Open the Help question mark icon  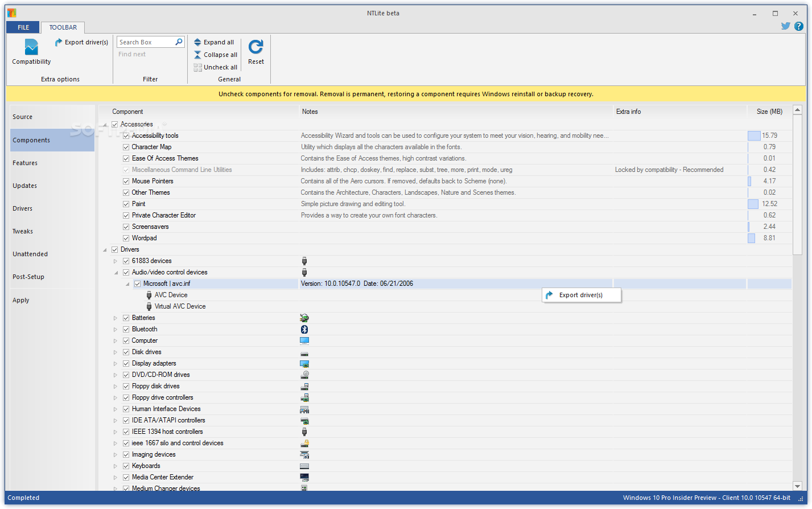[x=800, y=26]
